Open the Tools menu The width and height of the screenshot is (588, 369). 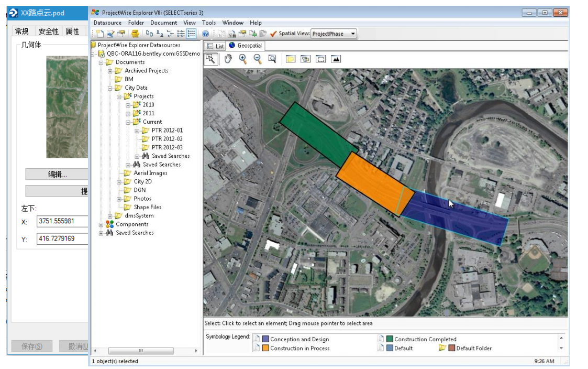209,23
